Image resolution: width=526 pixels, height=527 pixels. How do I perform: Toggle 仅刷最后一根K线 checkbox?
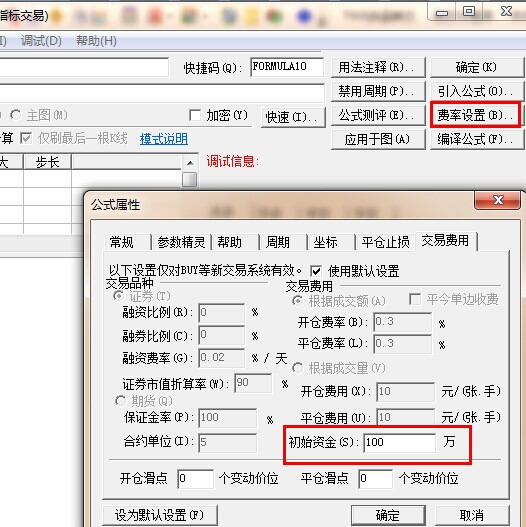coord(26,138)
